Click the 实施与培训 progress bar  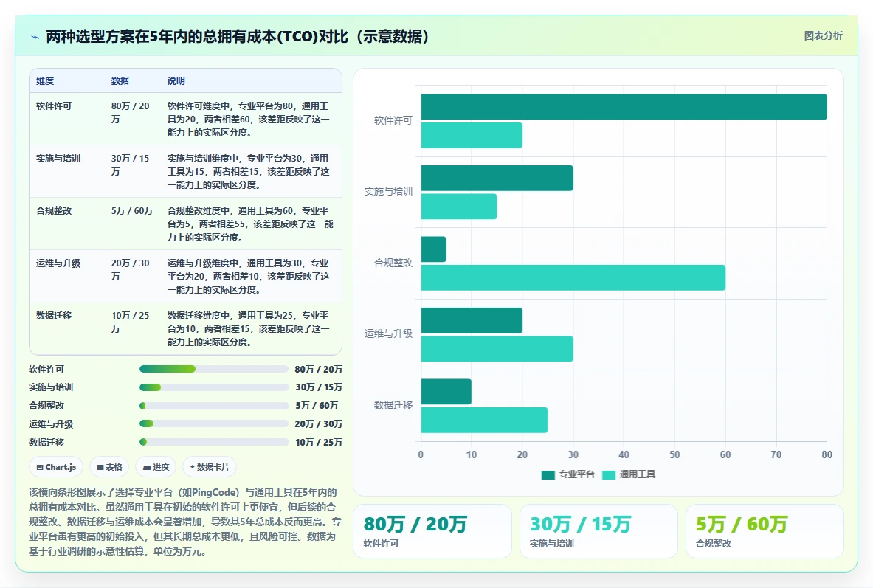[214, 387]
